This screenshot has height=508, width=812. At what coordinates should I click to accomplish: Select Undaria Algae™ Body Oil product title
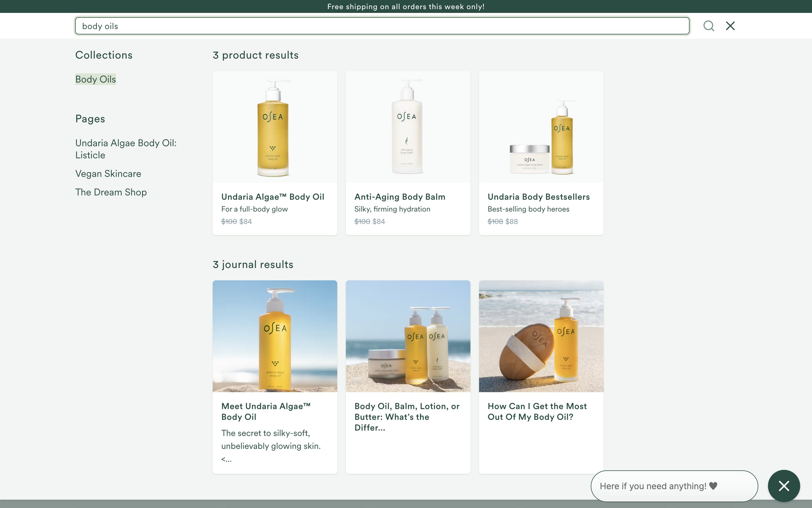[273, 197]
